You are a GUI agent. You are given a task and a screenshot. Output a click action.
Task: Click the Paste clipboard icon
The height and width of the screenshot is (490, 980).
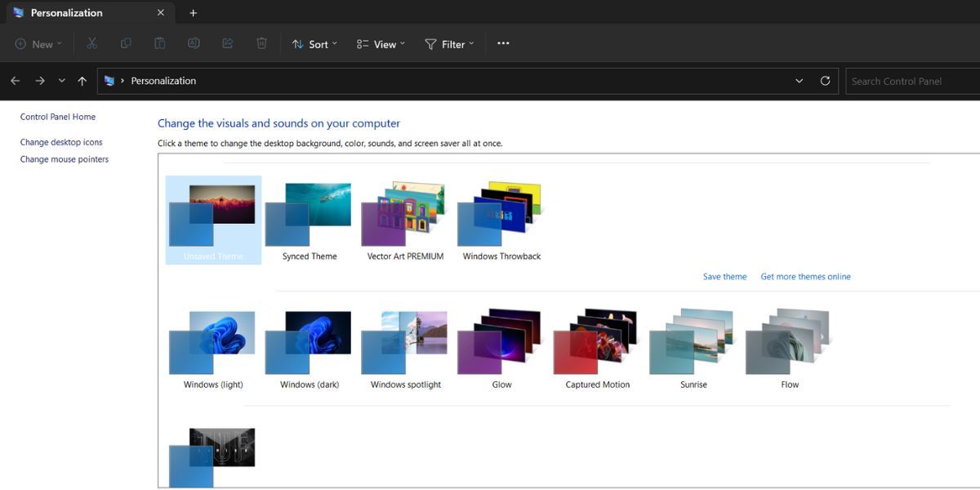click(x=160, y=44)
